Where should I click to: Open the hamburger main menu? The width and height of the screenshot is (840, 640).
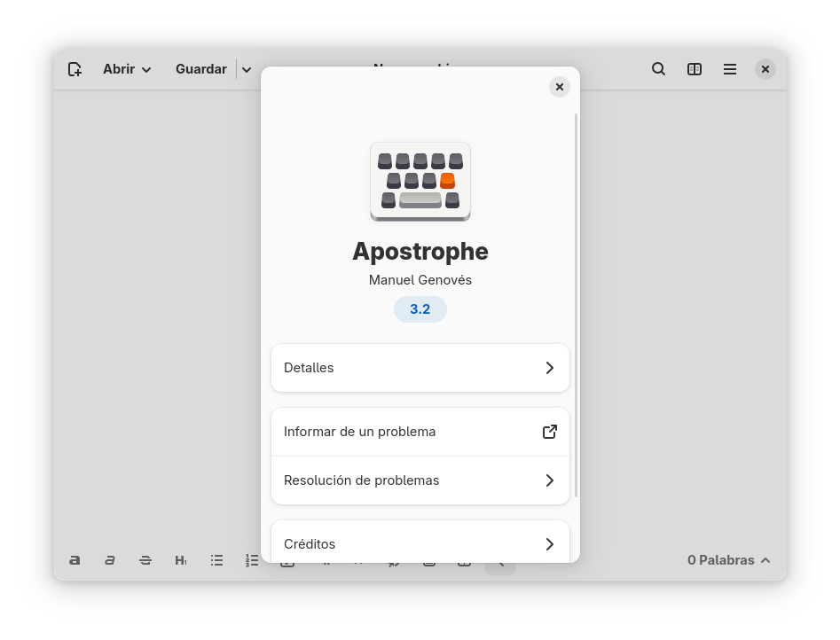[730, 69]
